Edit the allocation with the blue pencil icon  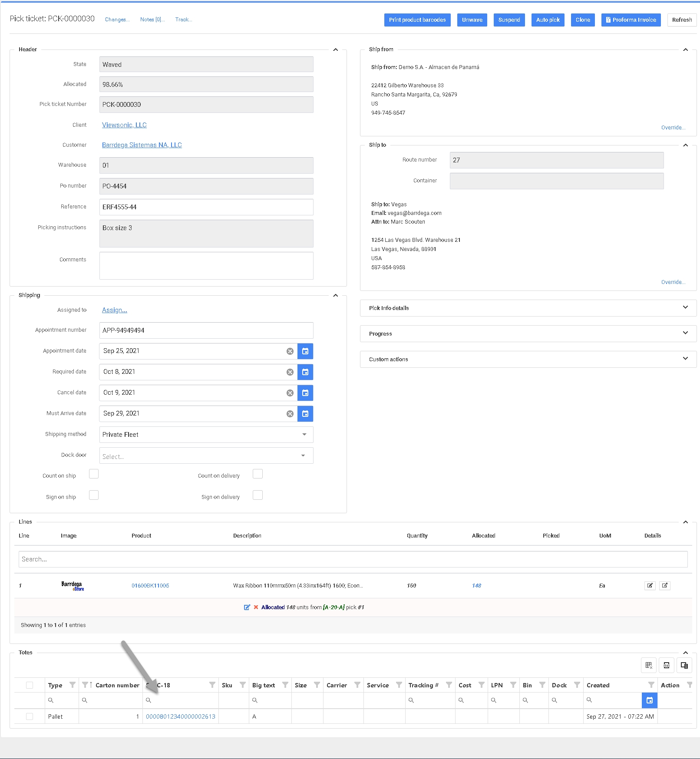coord(247,607)
